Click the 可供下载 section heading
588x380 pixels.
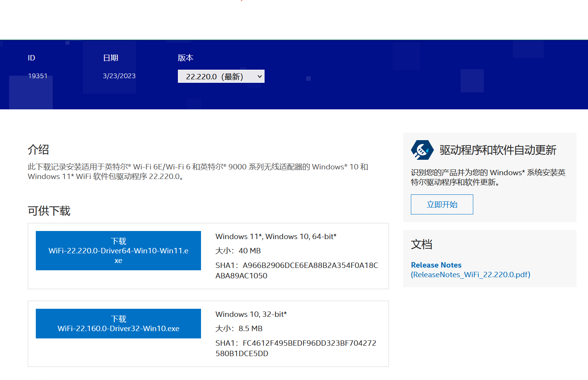[x=49, y=211]
